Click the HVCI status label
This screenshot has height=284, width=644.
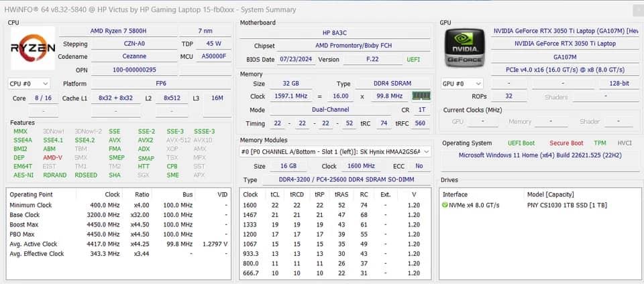pos(625,143)
